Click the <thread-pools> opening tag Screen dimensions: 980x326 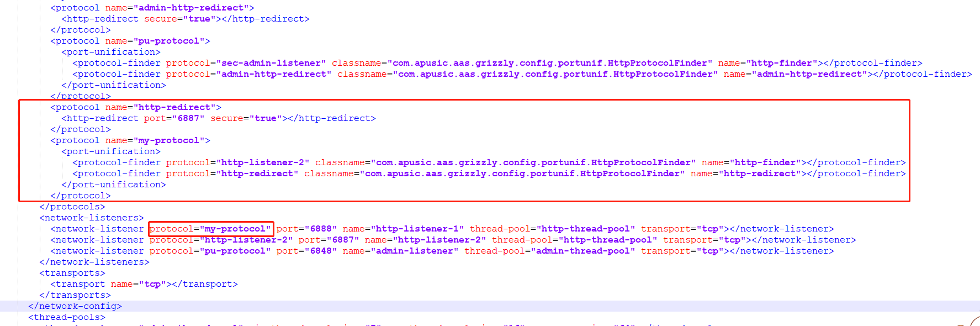point(66,317)
